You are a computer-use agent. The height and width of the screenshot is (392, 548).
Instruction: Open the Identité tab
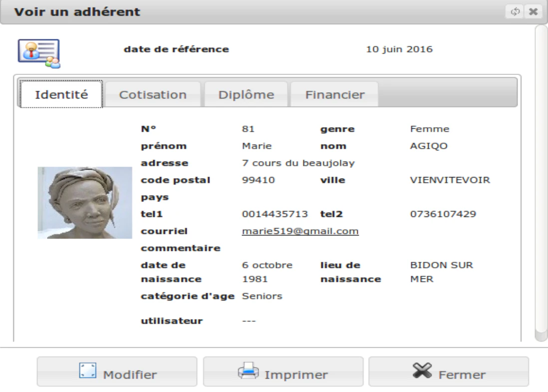61,94
